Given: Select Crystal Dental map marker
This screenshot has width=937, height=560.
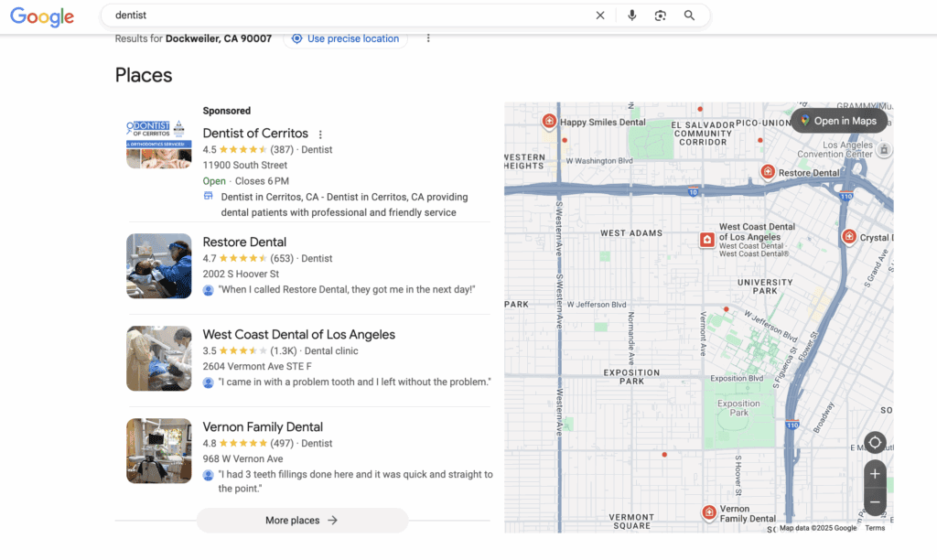Looking at the screenshot, I should click(x=849, y=237).
